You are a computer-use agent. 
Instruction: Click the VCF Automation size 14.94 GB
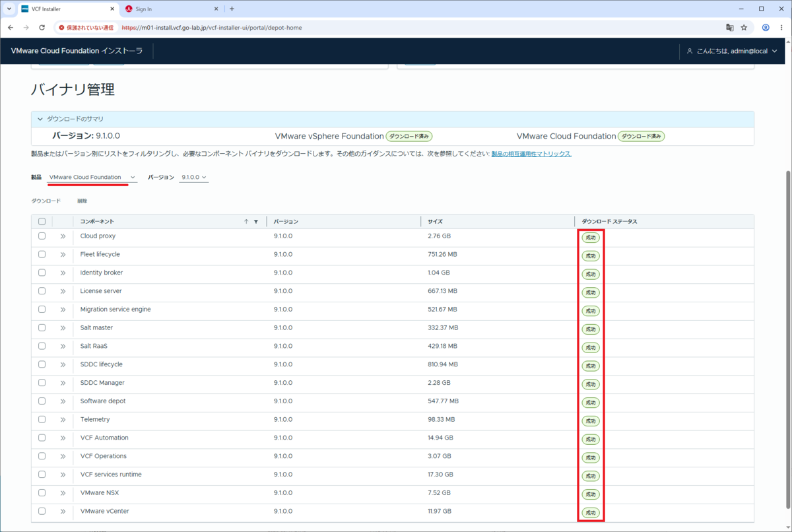tap(440, 438)
